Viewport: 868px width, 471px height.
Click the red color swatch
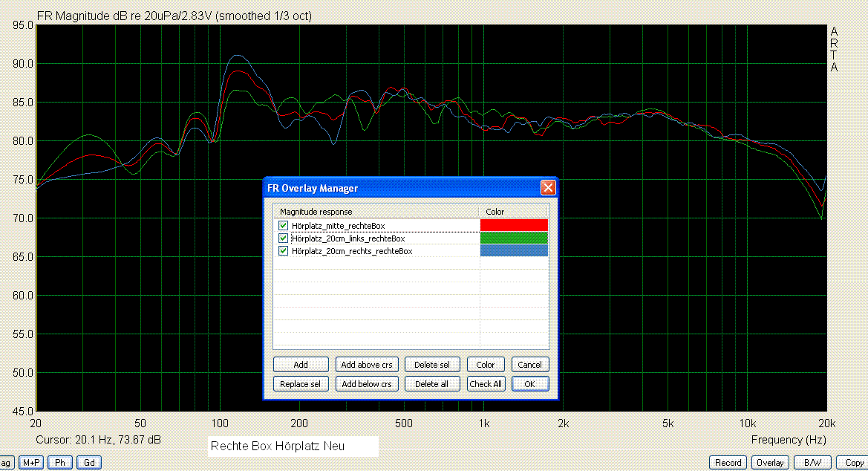pos(514,225)
